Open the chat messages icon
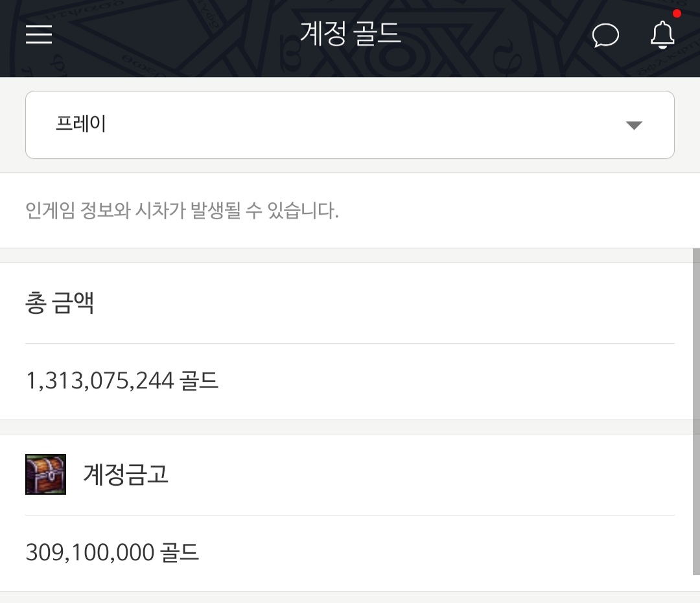Viewport: 700px width, 603px height. click(x=605, y=35)
